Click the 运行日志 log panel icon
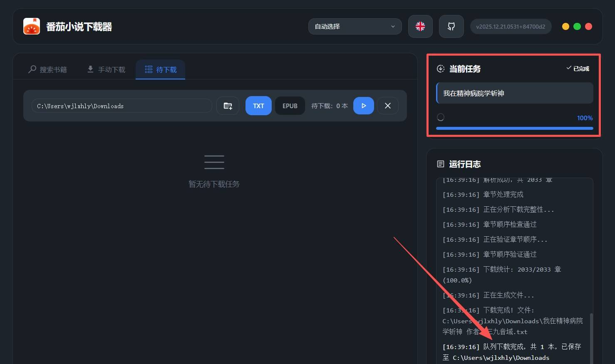This screenshot has width=615, height=364. click(x=441, y=164)
